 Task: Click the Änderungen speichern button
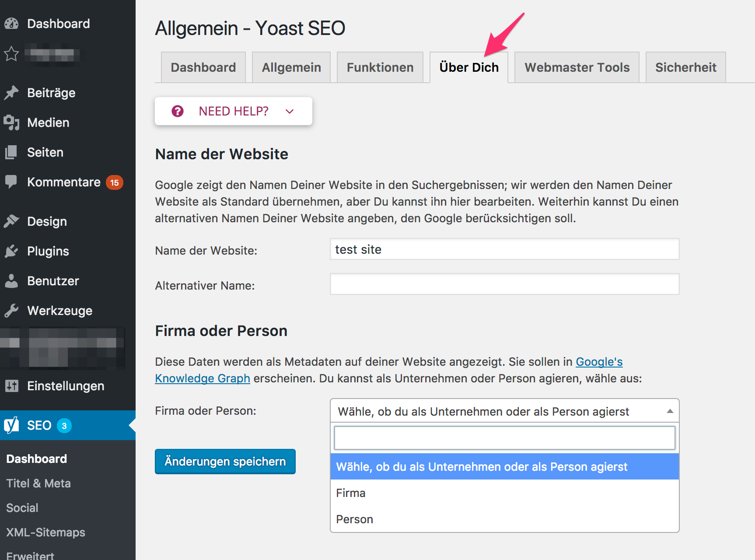coord(225,462)
